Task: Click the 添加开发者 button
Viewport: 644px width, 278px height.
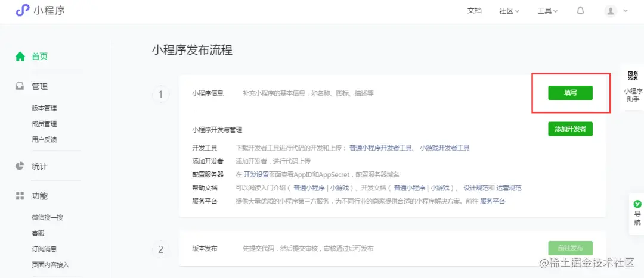Action: (570, 129)
